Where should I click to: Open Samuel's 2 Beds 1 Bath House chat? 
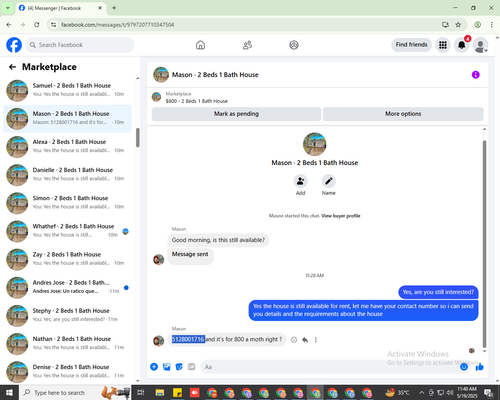[67, 90]
